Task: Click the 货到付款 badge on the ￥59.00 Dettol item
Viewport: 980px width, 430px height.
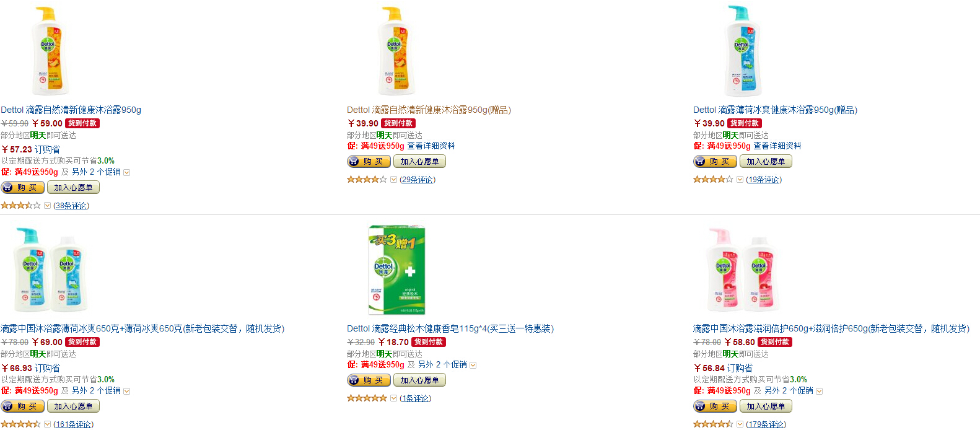Action: 82,123
